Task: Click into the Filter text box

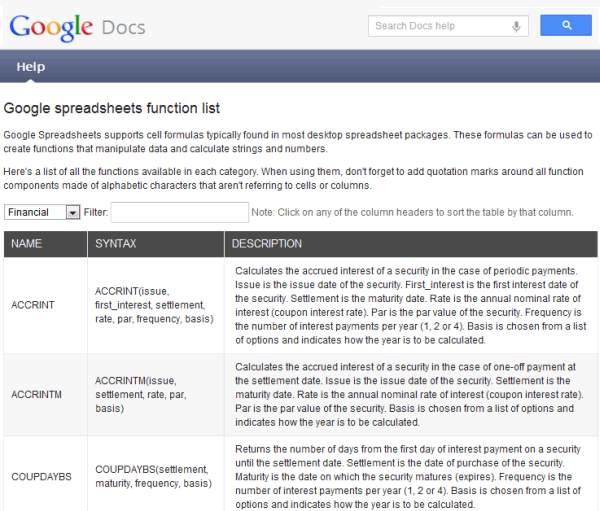Action: [x=180, y=212]
